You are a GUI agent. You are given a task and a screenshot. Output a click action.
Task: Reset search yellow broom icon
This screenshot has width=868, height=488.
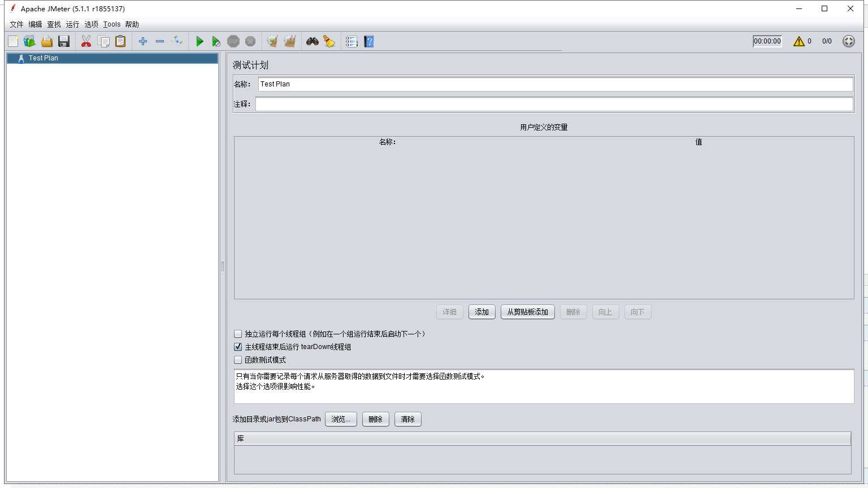point(329,41)
